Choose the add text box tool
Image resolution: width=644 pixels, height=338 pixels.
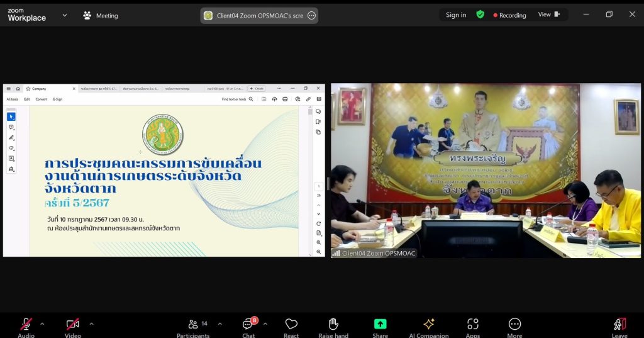coord(11,159)
